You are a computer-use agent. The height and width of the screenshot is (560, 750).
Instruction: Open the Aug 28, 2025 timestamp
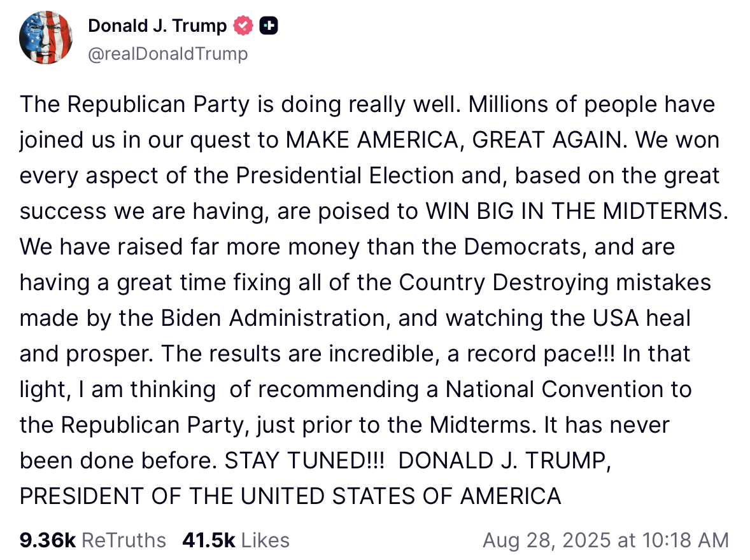point(605,540)
